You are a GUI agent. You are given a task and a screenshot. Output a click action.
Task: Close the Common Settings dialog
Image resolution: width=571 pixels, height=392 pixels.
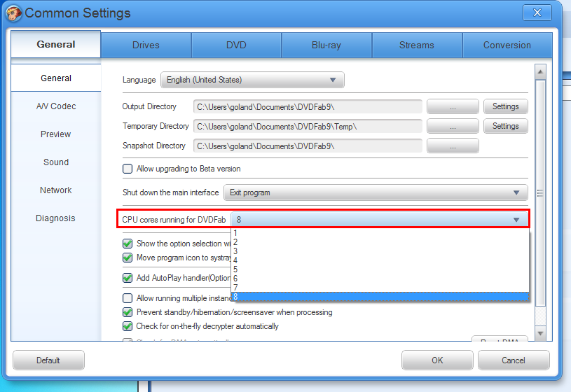tap(537, 13)
